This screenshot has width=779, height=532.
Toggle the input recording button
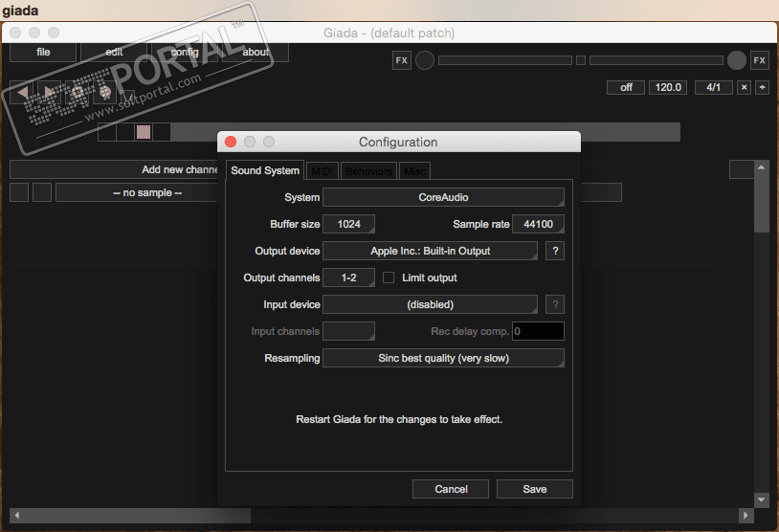pyautogui.click(x=105, y=92)
